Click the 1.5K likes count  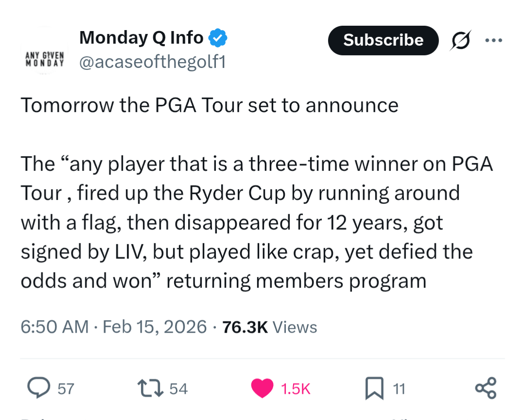(295, 388)
